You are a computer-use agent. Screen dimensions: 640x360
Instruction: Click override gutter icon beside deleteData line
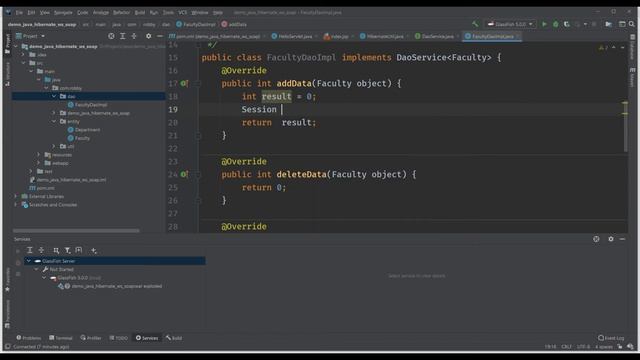click(x=184, y=174)
